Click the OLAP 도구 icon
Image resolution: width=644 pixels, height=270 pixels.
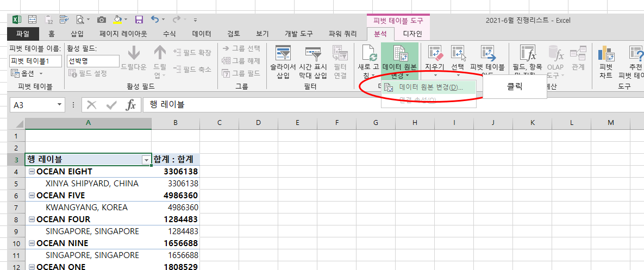[556, 53]
